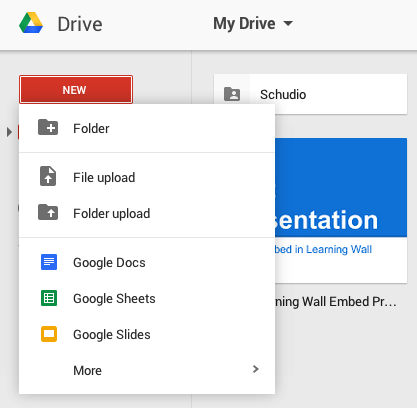417x408 pixels.
Task: Click the new folder plus icon
Action: click(x=48, y=127)
